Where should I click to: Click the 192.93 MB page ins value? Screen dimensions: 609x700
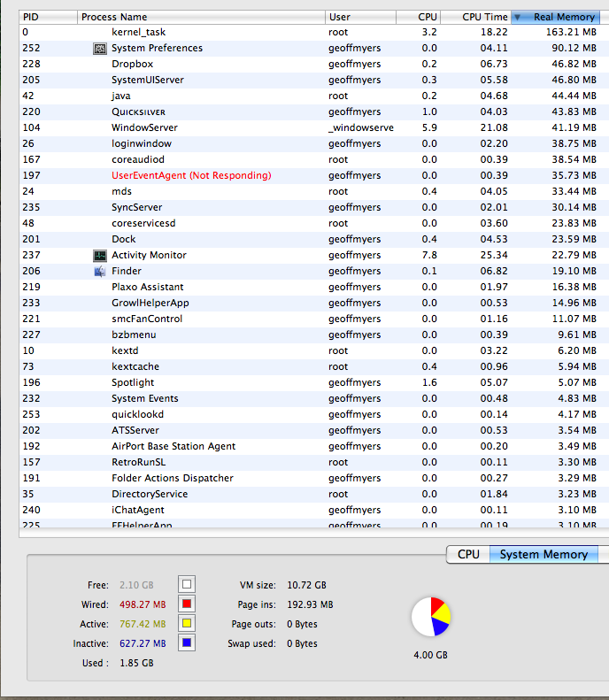click(310, 604)
